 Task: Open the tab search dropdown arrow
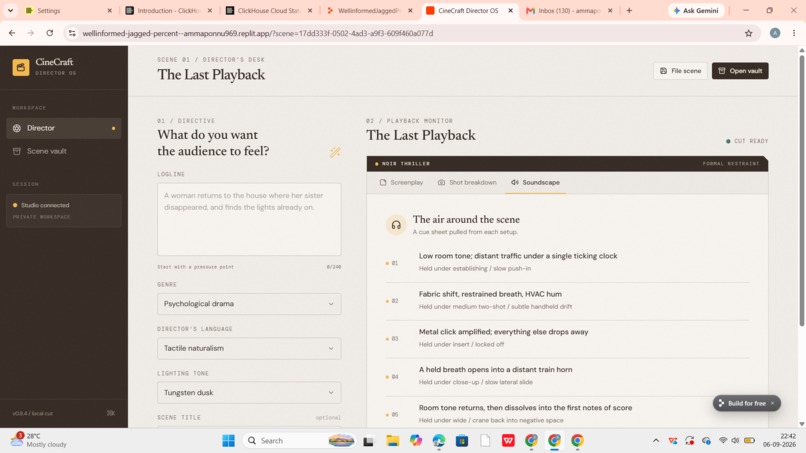click(x=10, y=10)
